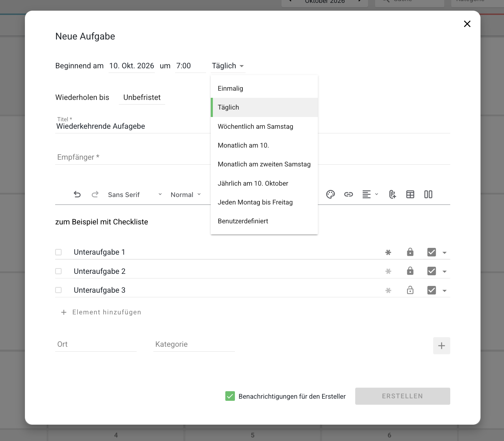Screen dimensions: 504x441
Task: Lock Unteraufgabe 3 with the open padlock
Action: click(410, 290)
